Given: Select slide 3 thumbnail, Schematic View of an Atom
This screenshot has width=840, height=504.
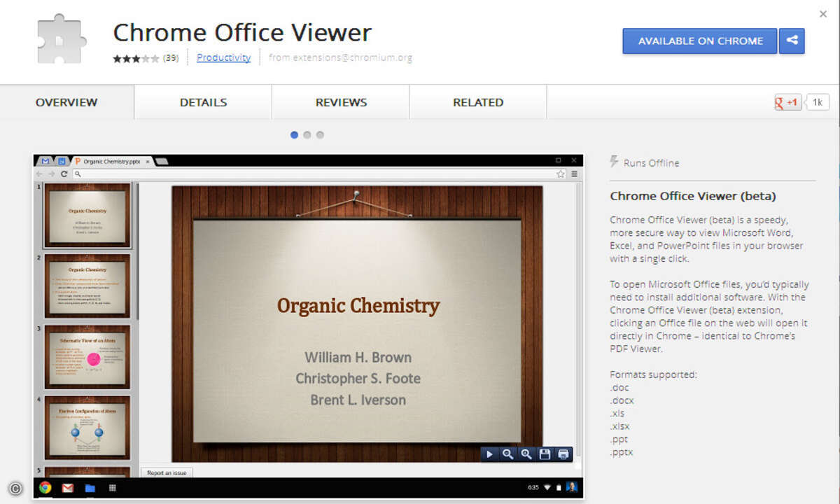Looking at the screenshot, I should [87, 357].
